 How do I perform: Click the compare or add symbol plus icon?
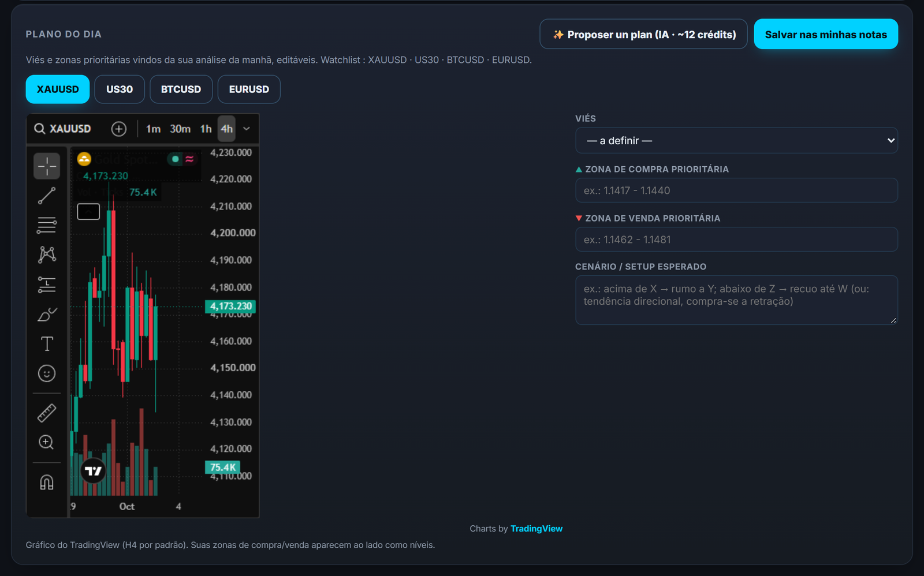[x=119, y=129]
